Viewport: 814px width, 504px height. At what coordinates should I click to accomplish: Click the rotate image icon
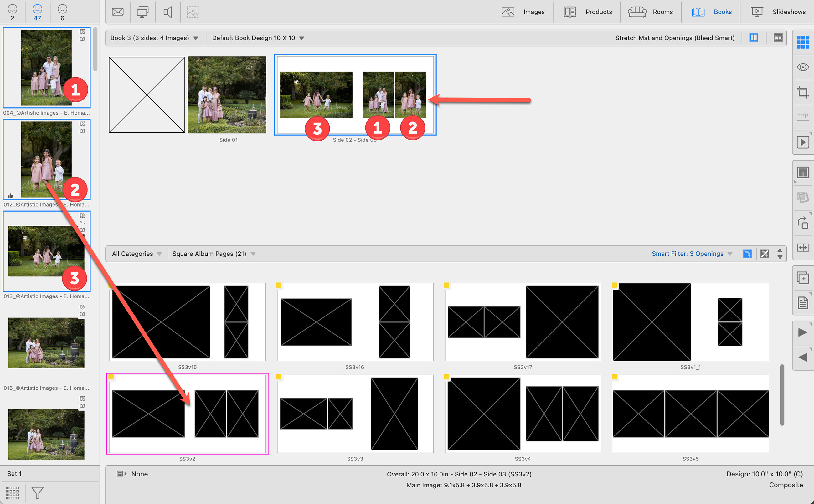[803, 223]
